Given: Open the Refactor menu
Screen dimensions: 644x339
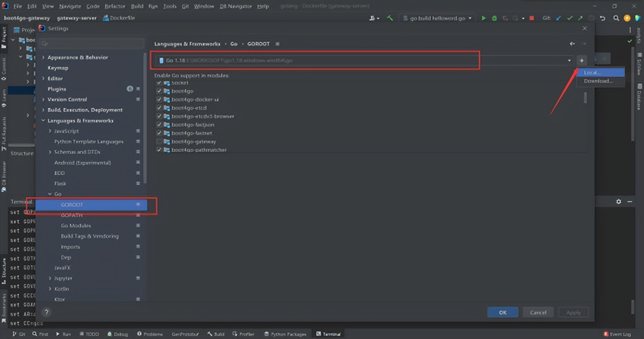Looking at the screenshot, I should 115,6.
